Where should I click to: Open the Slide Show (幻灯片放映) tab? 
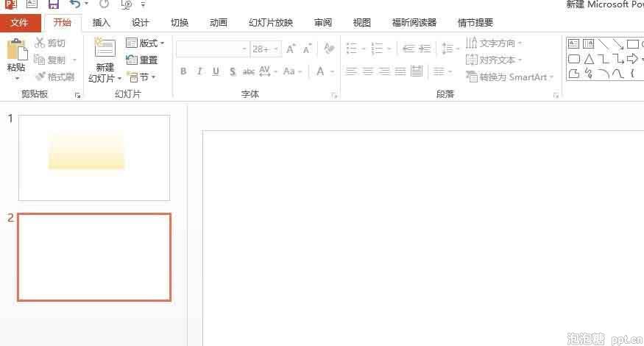270,23
